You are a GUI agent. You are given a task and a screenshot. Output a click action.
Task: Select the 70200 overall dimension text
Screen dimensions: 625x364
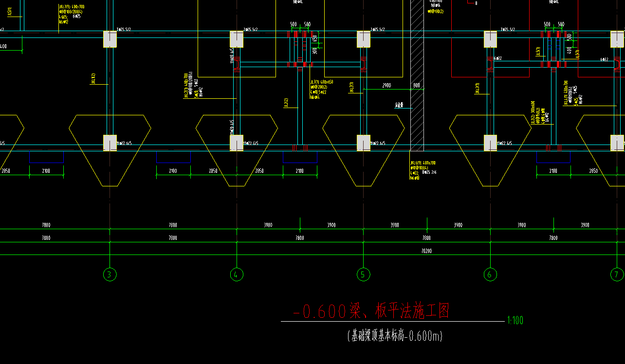pos(426,251)
